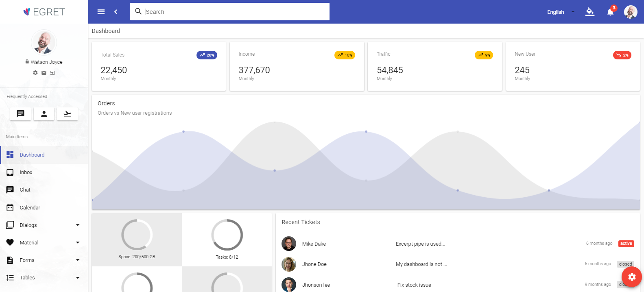Click Jhone Doe's avatar
Screen dimensions: 644x292
pyautogui.click(x=289, y=264)
